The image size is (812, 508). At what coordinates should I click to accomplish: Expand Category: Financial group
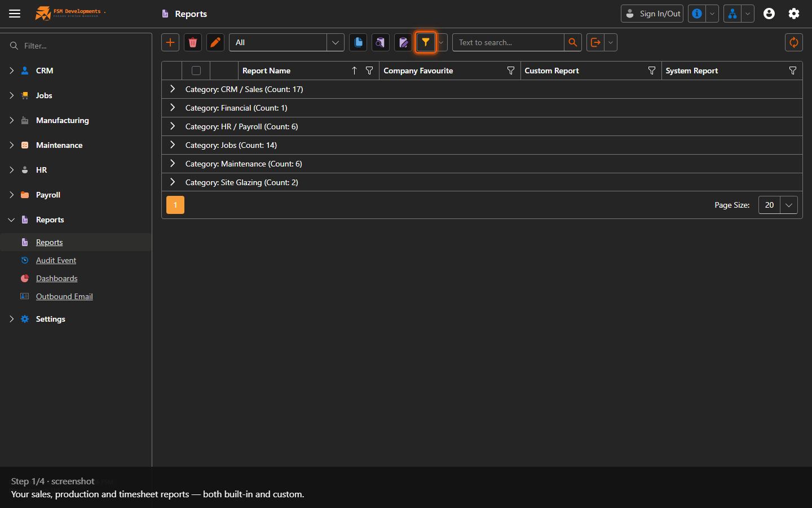point(173,108)
